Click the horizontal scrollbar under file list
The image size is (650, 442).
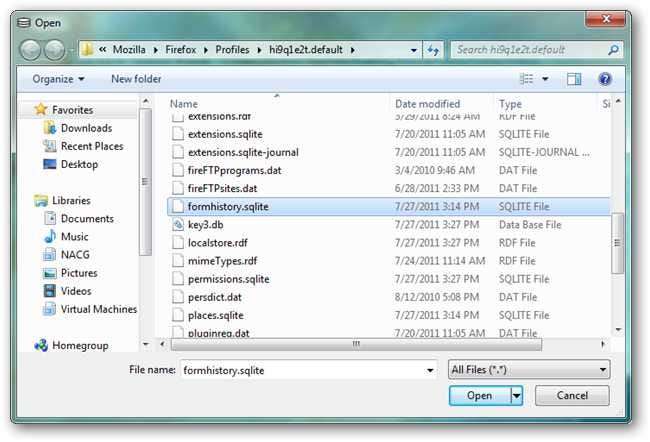click(x=356, y=344)
